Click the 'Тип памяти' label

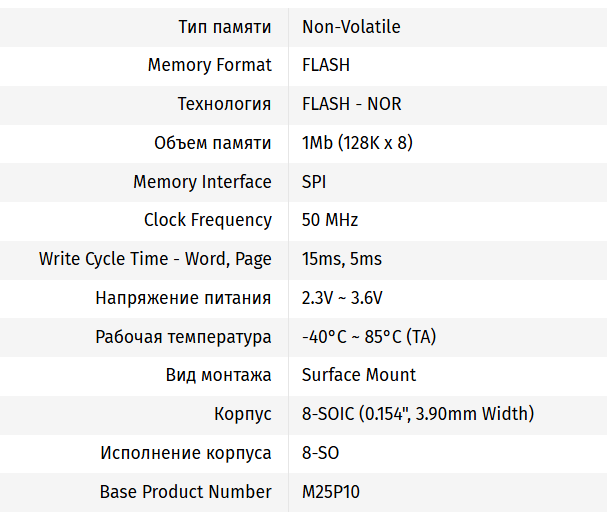tap(224, 27)
